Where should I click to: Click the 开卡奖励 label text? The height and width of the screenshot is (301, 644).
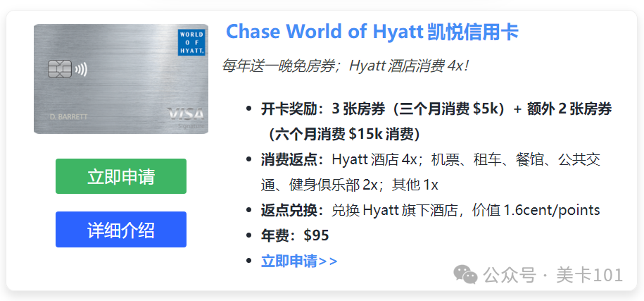pos(289,109)
